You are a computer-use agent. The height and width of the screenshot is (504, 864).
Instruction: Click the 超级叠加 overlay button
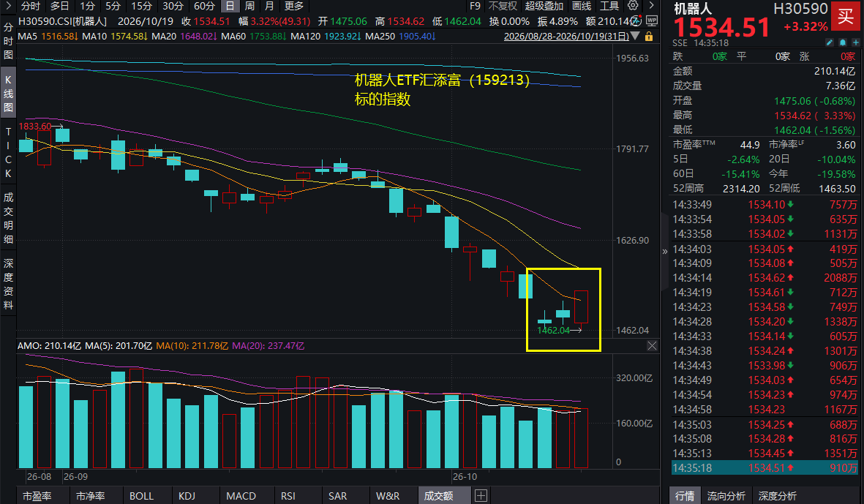[544, 6]
